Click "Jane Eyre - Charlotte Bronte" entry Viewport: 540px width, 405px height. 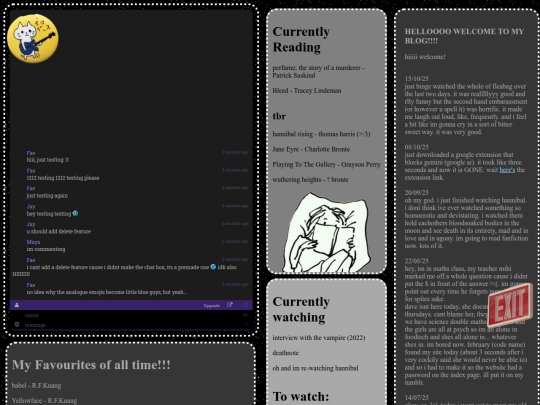pyautogui.click(x=311, y=149)
